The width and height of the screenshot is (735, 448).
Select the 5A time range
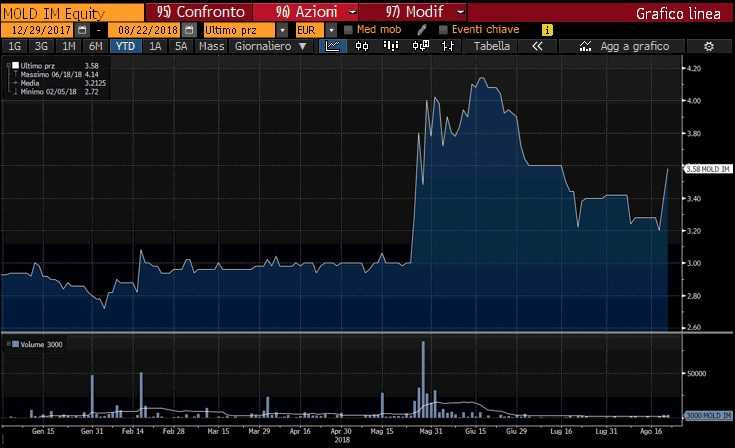coord(181,46)
